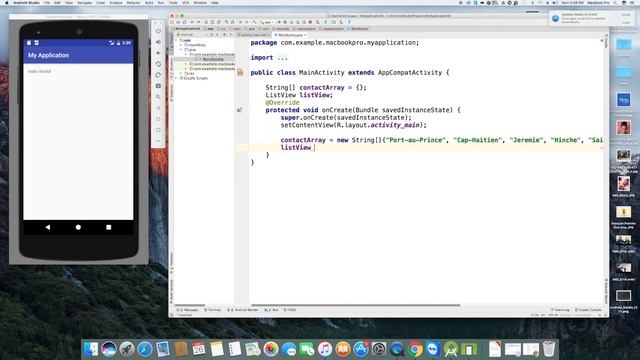The image size is (640, 360).
Task: Tap the Android home circle on phone
Action: 78,227
